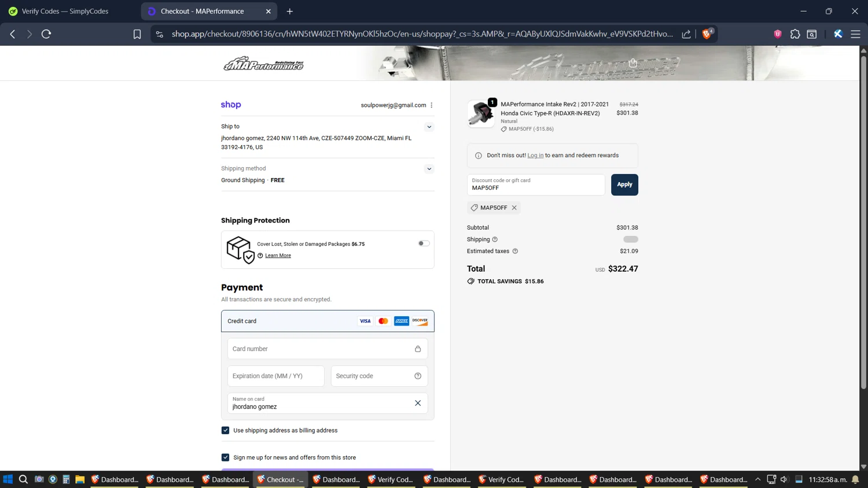Screen dimensions: 868x488
Task: Click the Estimated taxes help icon
Action: coord(515,251)
